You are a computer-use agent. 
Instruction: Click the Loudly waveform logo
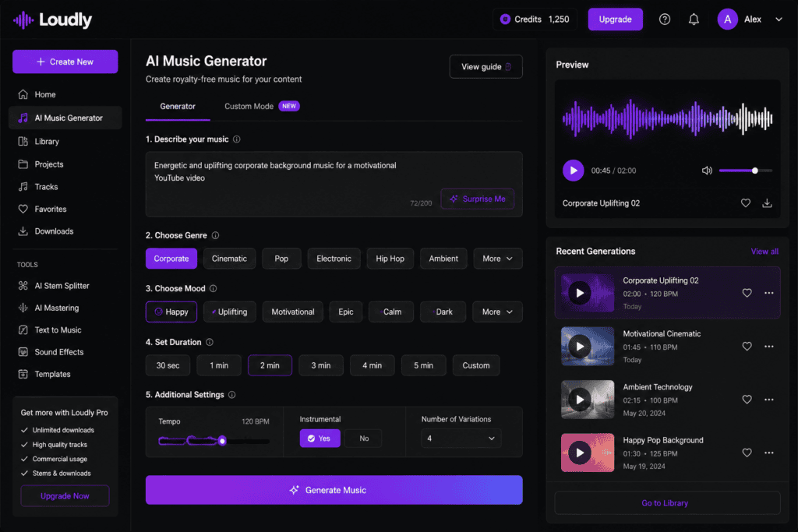(x=23, y=19)
